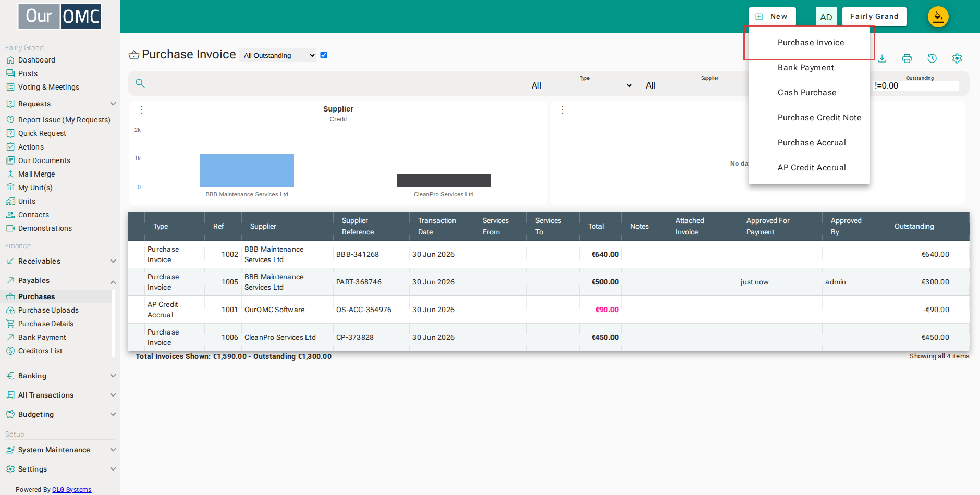Click the OurOMC logo
The image size is (980, 495).
click(59, 16)
